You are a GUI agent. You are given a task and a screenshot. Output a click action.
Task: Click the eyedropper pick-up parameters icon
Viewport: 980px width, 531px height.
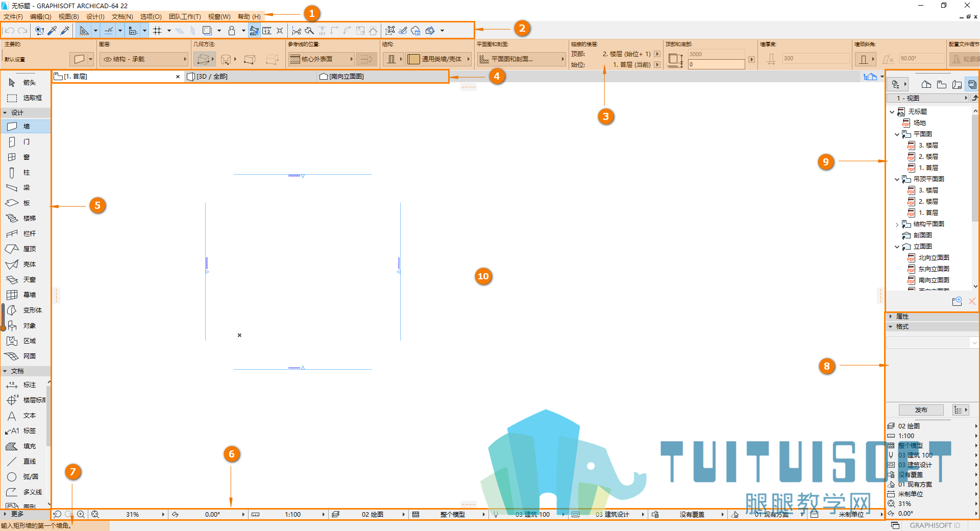tap(52, 31)
